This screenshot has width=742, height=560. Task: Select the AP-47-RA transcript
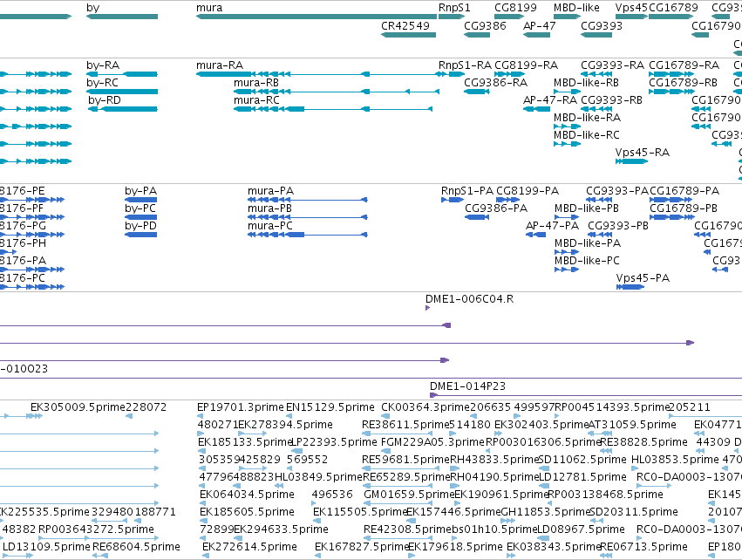536,109
